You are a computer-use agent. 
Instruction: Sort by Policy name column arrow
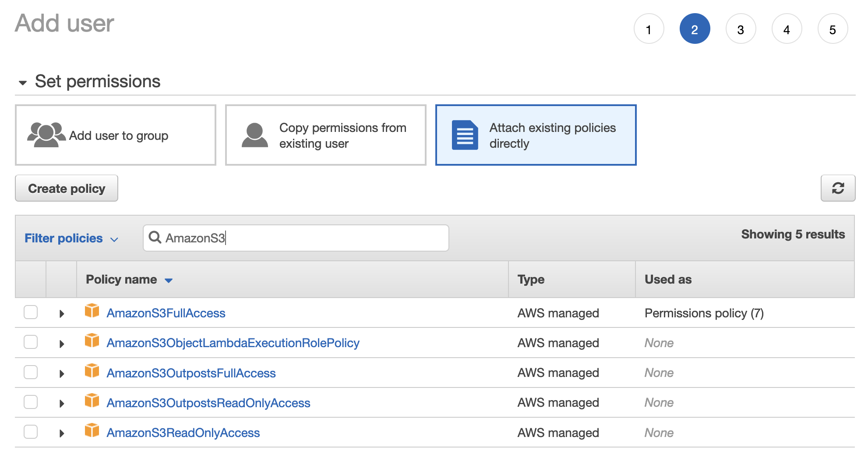[x=169, y=281]
